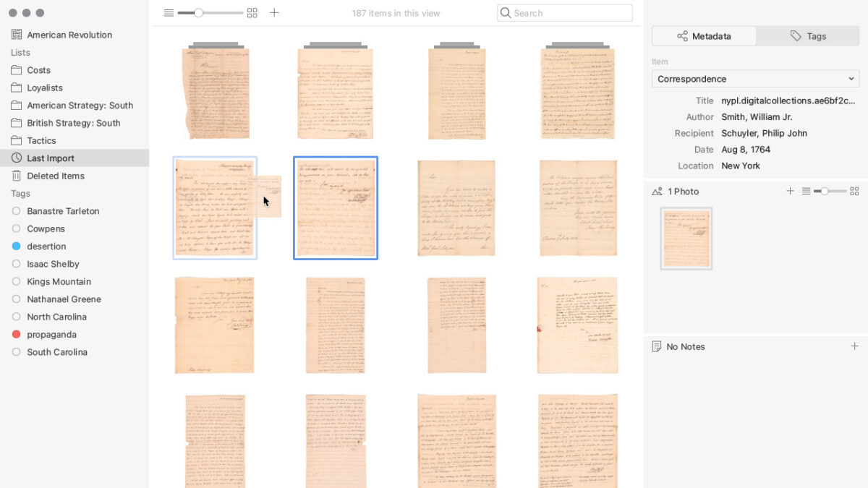
Task: Show photos as list in photo panel
Action: [806, 192]
